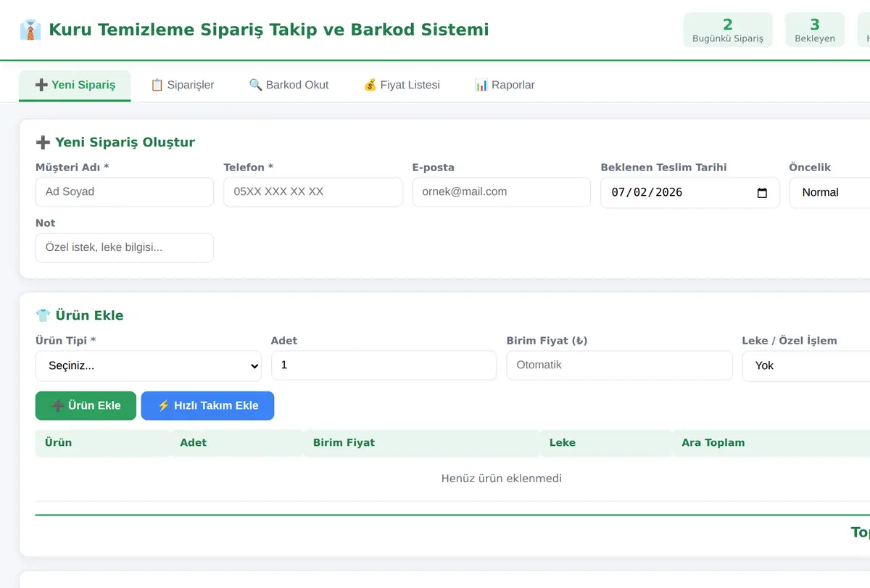Click the shirt and tie logo icon
870x588 pixels.
click(30, 30)
